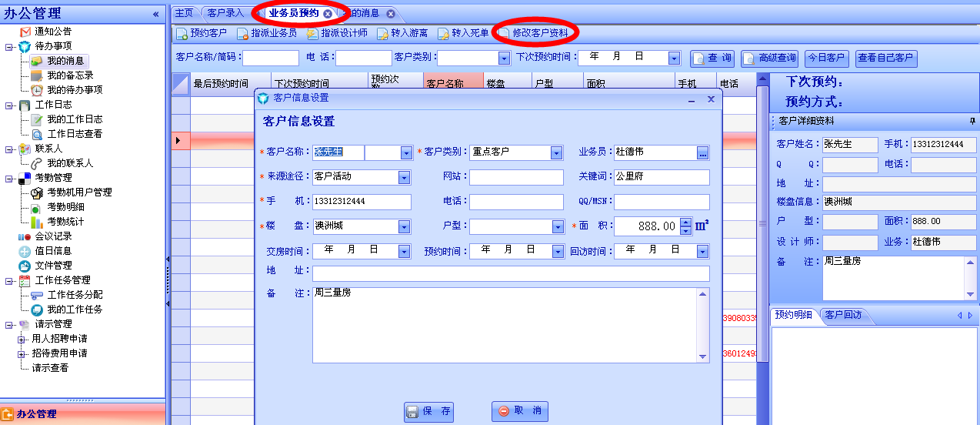Minimize the 客户信息设置 dialog
980x425 pixels.
[692, 100]
